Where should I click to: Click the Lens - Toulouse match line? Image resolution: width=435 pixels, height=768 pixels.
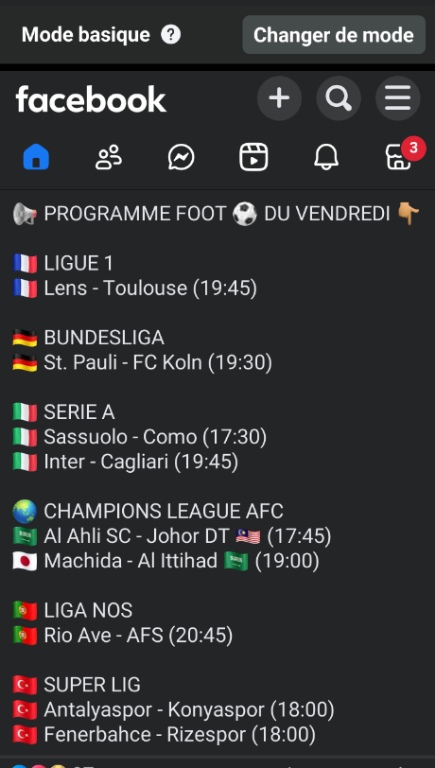135,288
